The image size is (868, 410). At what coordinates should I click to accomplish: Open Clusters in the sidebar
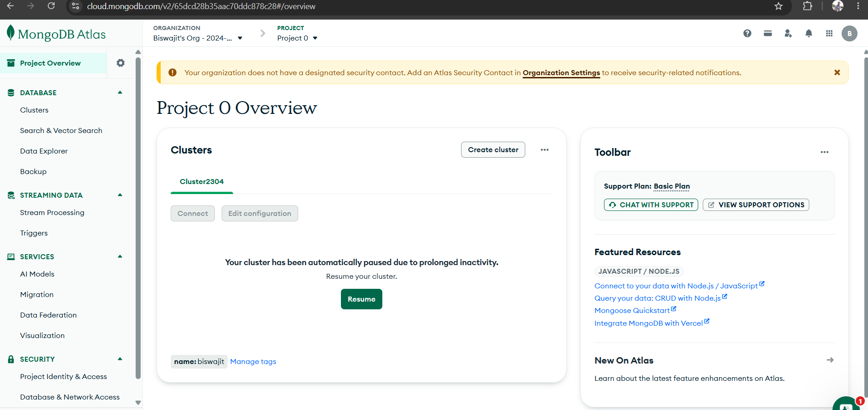[34, 110]
